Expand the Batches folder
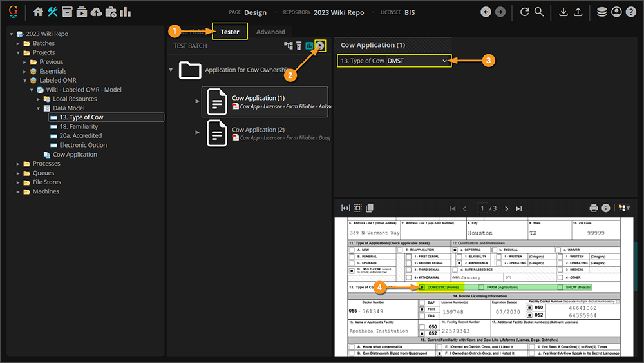 (x=18, y=43)
